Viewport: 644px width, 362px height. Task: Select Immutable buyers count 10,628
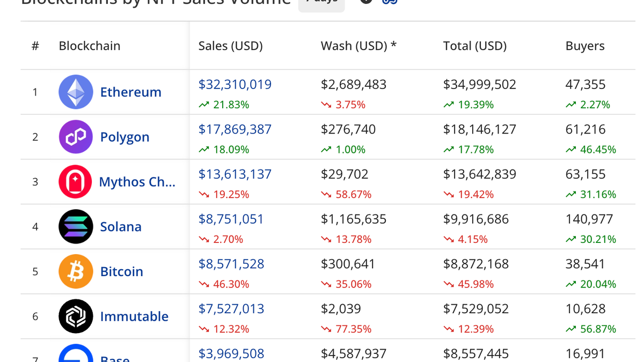tap(586, 309)
